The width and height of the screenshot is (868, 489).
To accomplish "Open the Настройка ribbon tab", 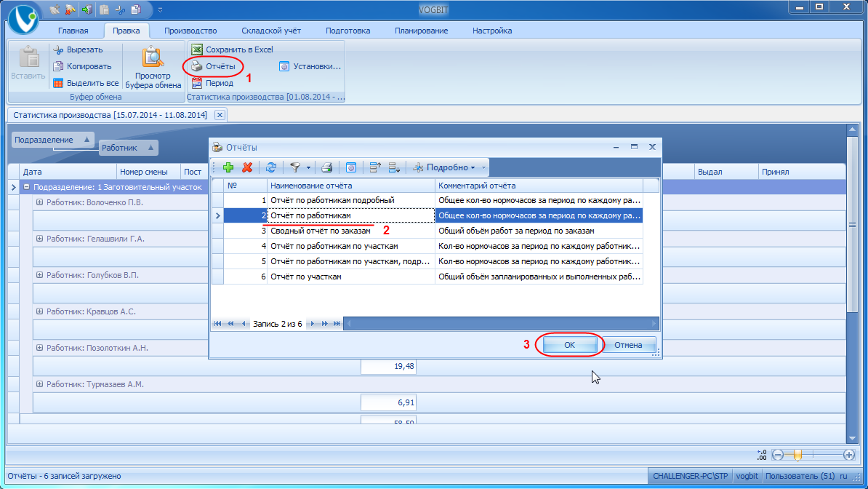I will tap(492, 31).
